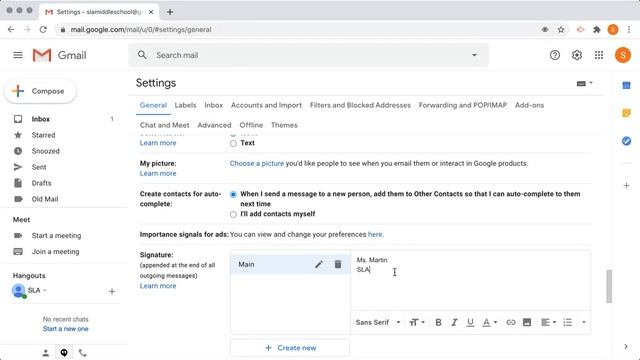Image resolution: width=640 pixels, height=360 pixels.
Task: Open the ads preferences here link
Action: click(x=375, y=234)
